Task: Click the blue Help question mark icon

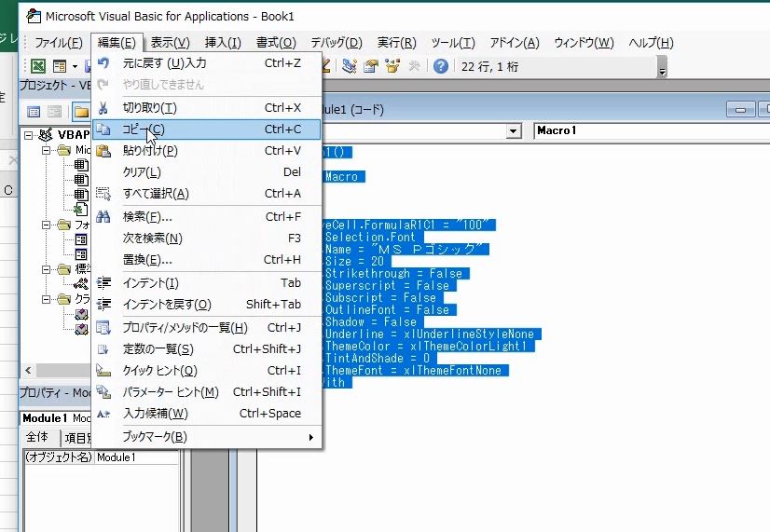Action: point(441,66)
